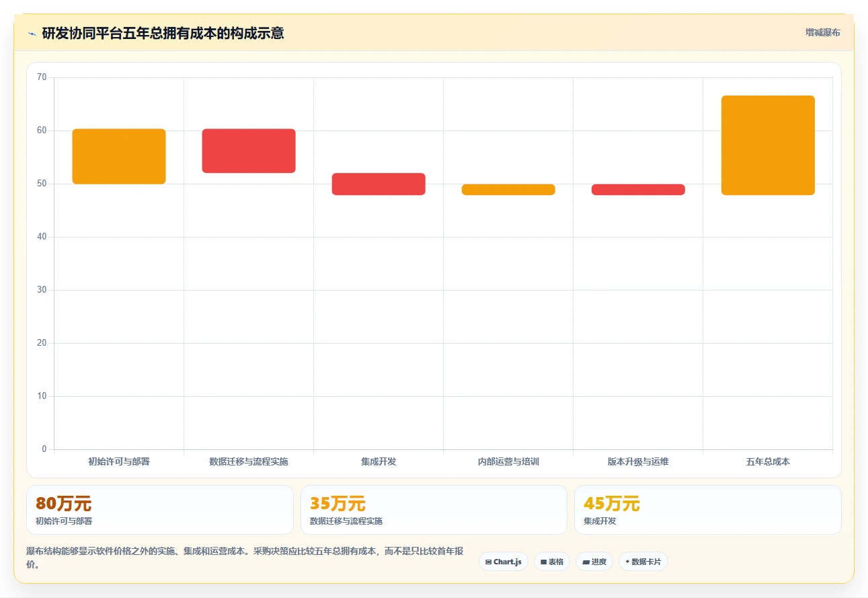The height and width of the screenshot is (598, 868).
Task: Click the footer note starting 瀑布结构能够显示
Action: 245,558
